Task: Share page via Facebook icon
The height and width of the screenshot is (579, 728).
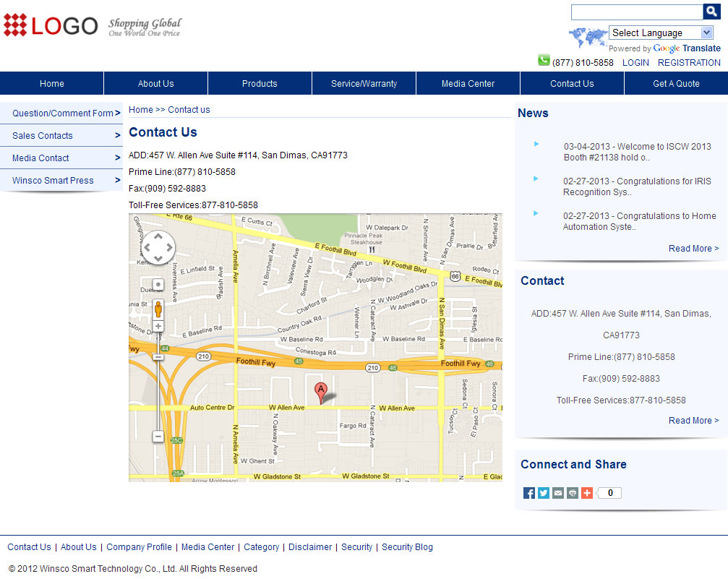Action: point(528,493)
